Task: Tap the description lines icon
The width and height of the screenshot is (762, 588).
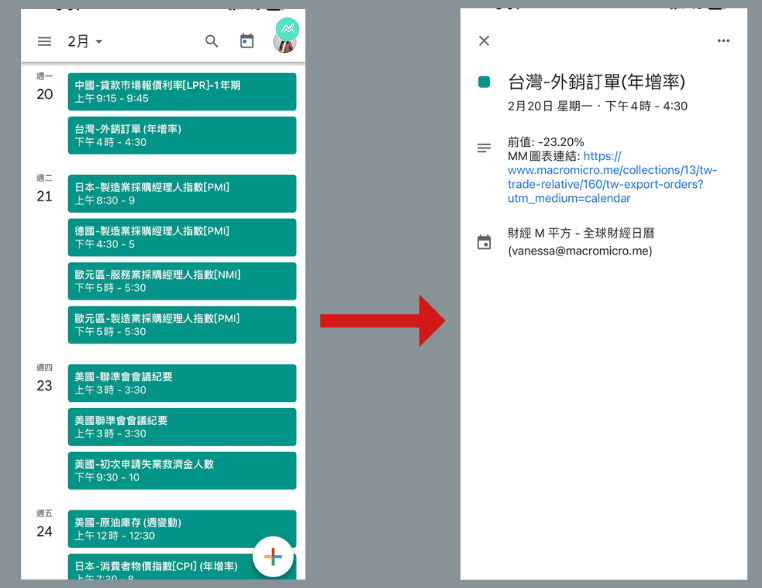Action: (x=484, y=148)
